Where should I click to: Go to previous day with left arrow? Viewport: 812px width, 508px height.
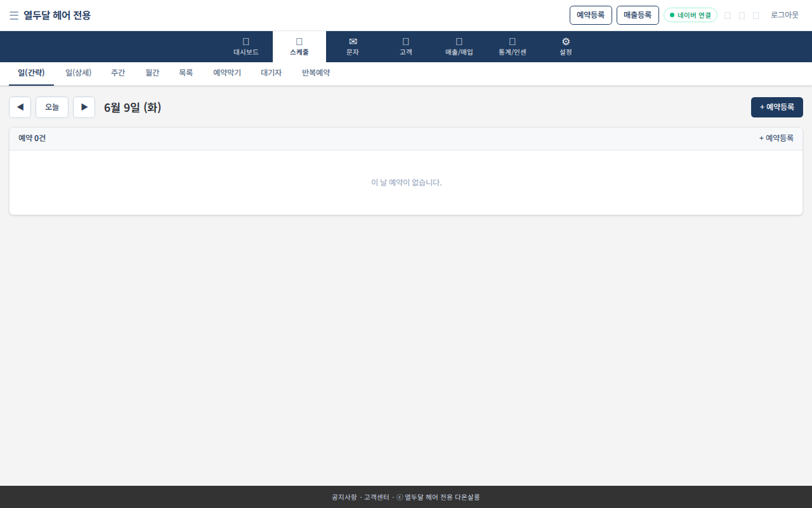coord(20,107)
